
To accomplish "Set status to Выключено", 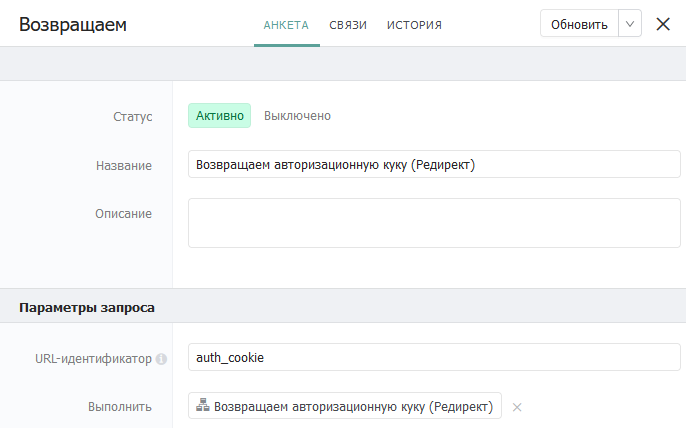I will point(297,116).
